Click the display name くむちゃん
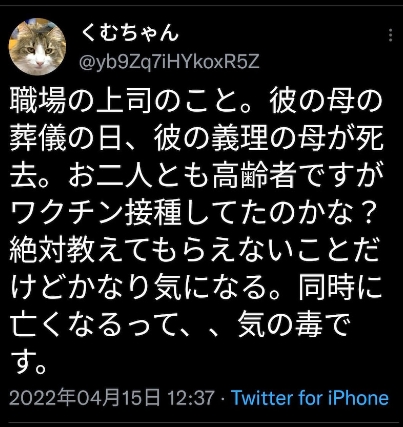The height and width of the screenshot is (427, 403). [x=129, y=33]
